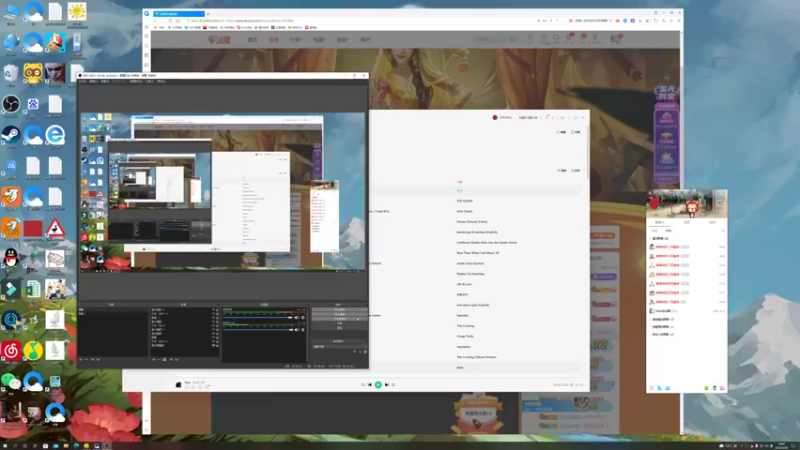The image size is (800, 450).
Task: Open This PC desktop icon
Action: (11, 13)
